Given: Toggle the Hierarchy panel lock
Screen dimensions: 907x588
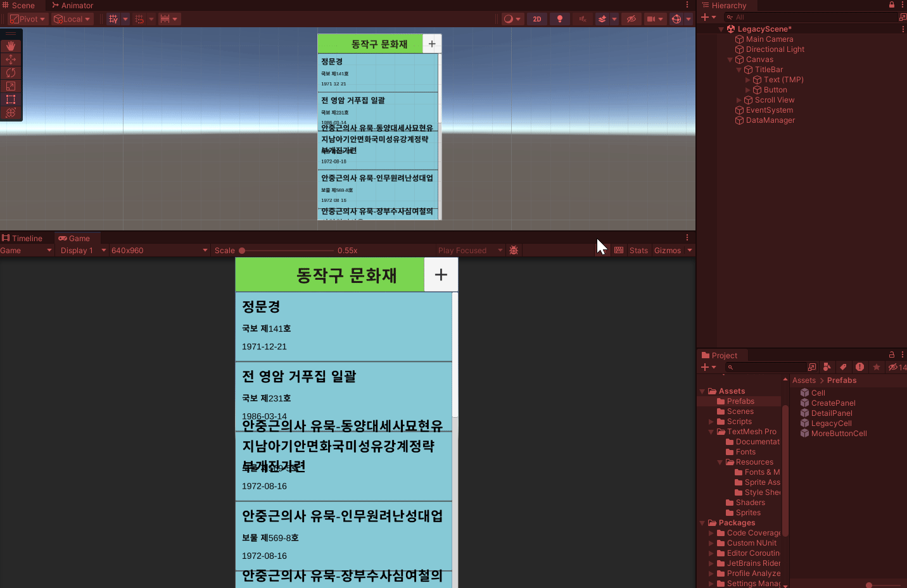Looking at the screenshot, I should click(892, 5).
